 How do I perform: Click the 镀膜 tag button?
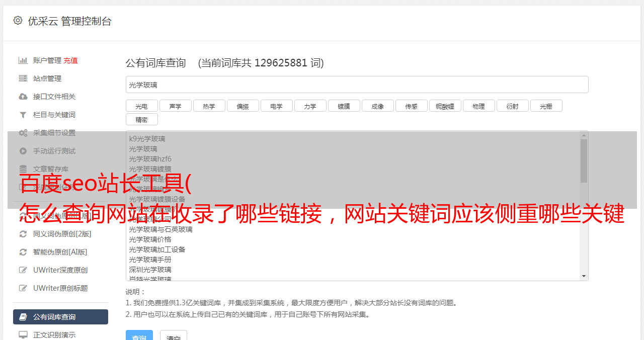344,106
